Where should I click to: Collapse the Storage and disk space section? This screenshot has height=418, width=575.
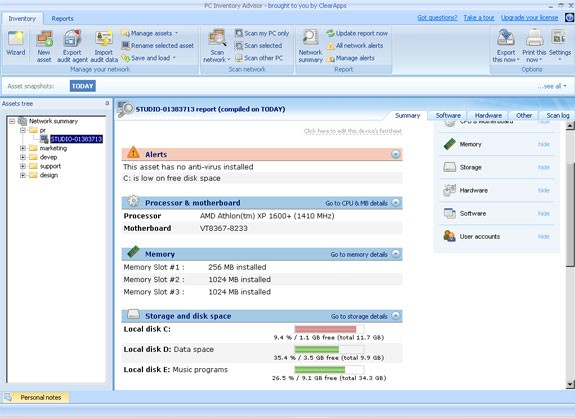click(x=396, y=316)
